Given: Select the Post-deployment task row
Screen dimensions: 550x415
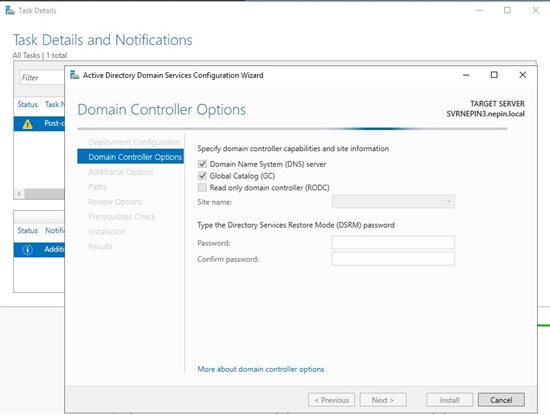Looking at the screenshot, I should tap(39, 124).
